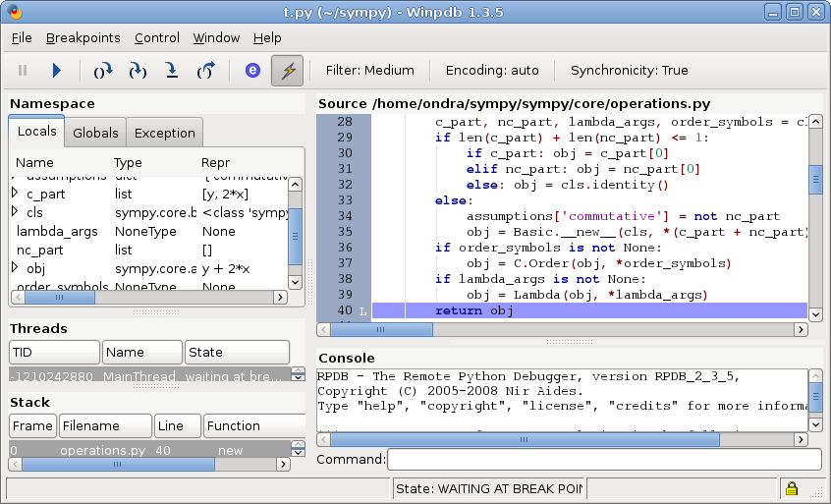The height and width of the screenshot is (504, 831).
Task: Click the Command input field
Action: pyautogui.click(x=603, y=460)
